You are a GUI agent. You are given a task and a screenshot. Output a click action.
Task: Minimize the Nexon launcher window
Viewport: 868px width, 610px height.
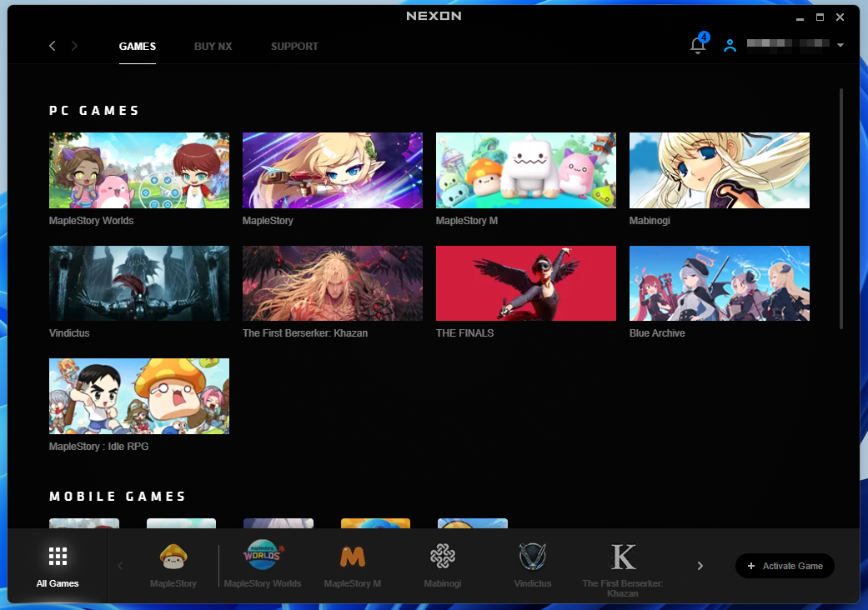click(800, 17)
